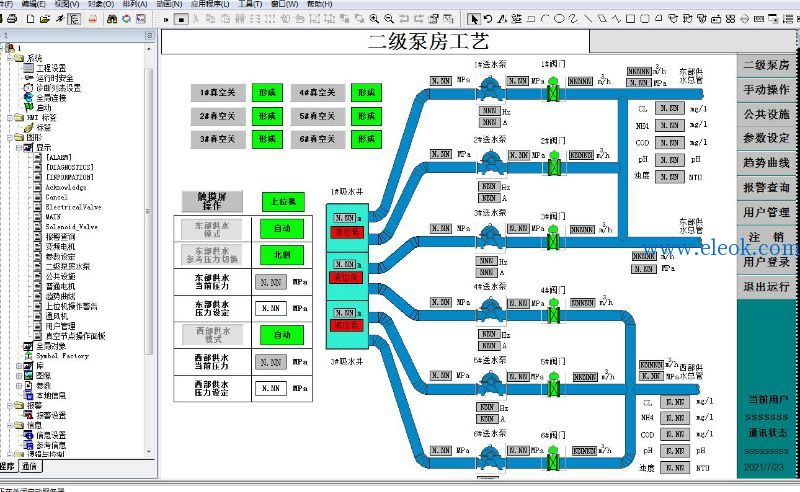800x492 pixels.
Task: Click the 趋势曲线 navigation button
Action: click(x=766, y=163)
